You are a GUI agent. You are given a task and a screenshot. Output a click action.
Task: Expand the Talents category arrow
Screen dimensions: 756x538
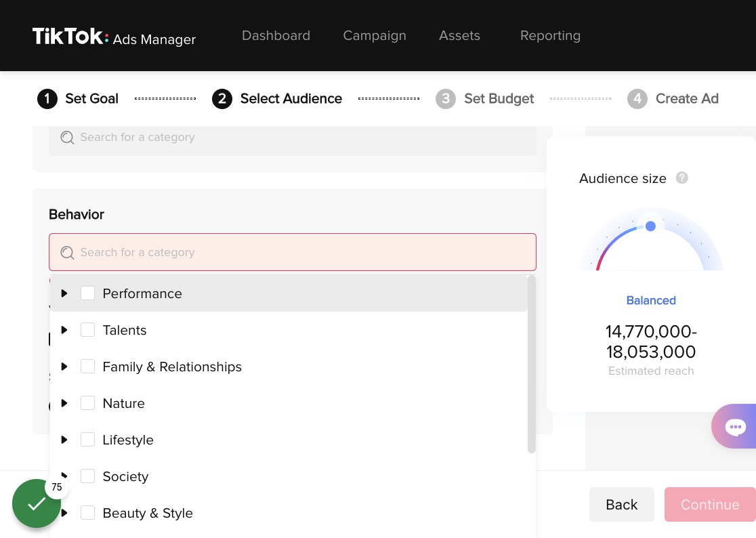pos(64,330)
